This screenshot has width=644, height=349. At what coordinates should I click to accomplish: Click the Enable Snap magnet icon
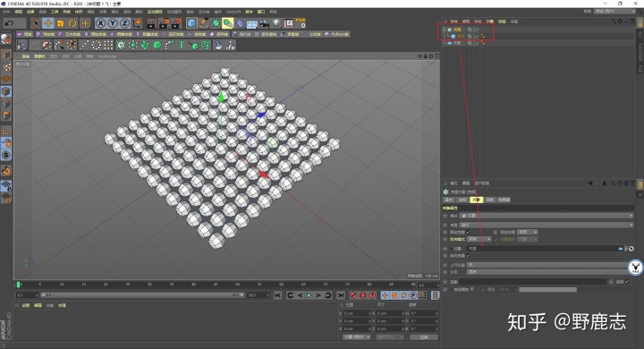pos(5,171)
